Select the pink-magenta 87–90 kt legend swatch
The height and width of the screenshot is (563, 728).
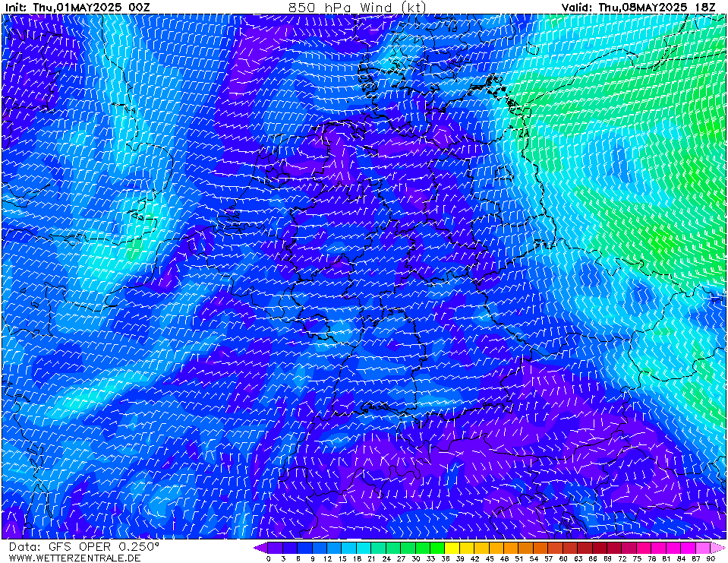tap(703, 548)
